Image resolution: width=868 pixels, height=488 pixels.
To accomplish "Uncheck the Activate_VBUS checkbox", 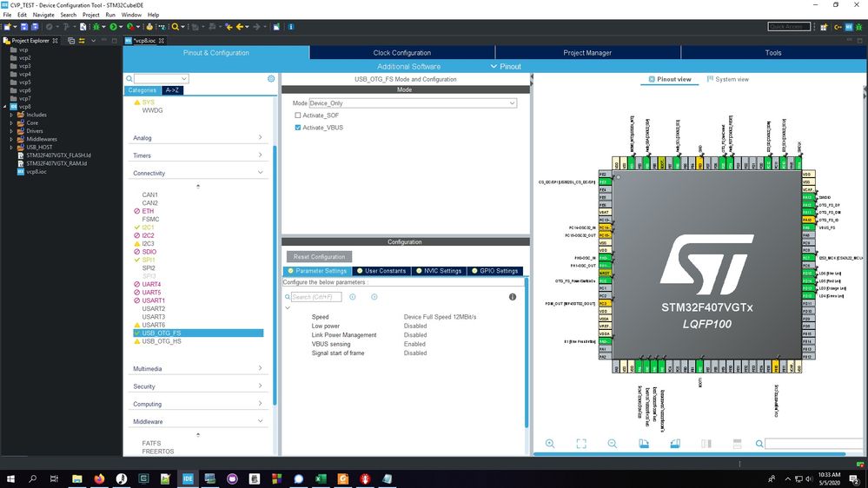I will tap(298, 128).
